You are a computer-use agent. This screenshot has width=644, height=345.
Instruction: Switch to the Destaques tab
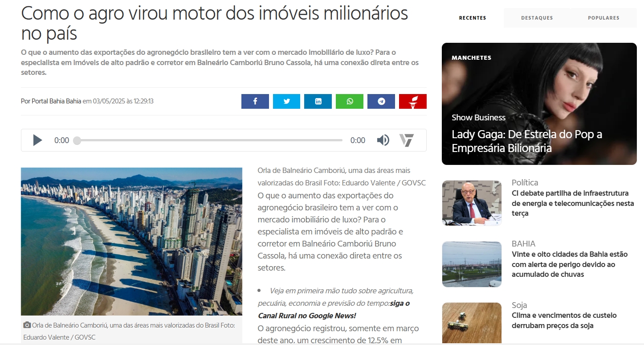point(537,18)
